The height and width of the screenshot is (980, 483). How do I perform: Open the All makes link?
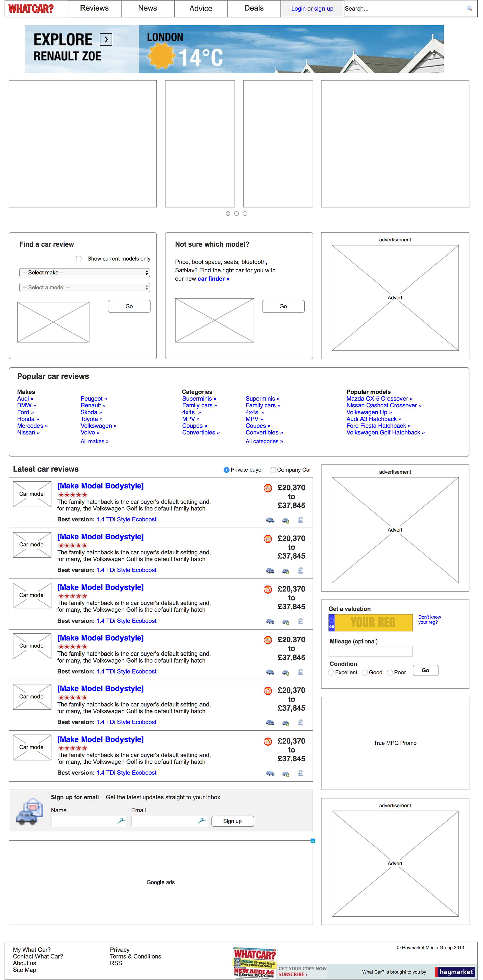[94, 441]
